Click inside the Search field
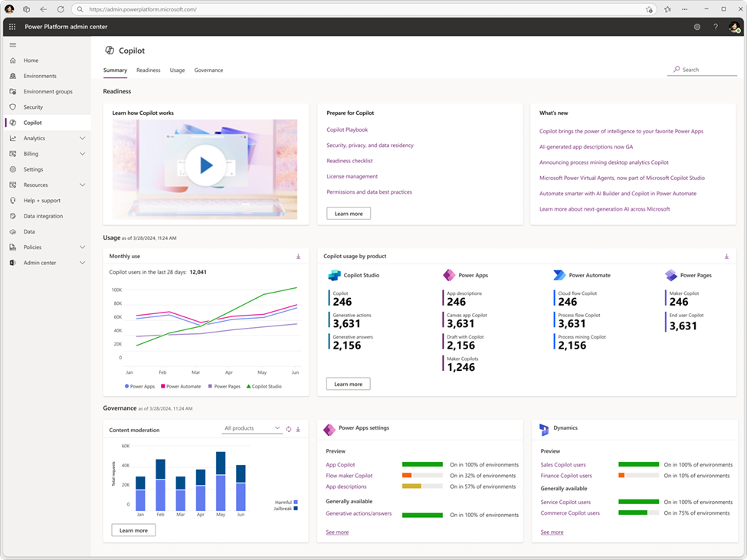The image size is (747, 560). [701, 69]
